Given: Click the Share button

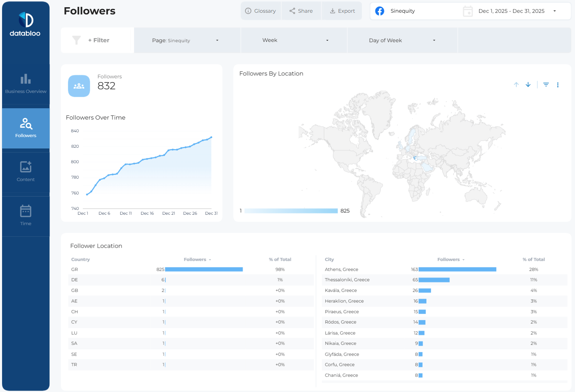Looking at the screenshot, I should pos(301,11).
